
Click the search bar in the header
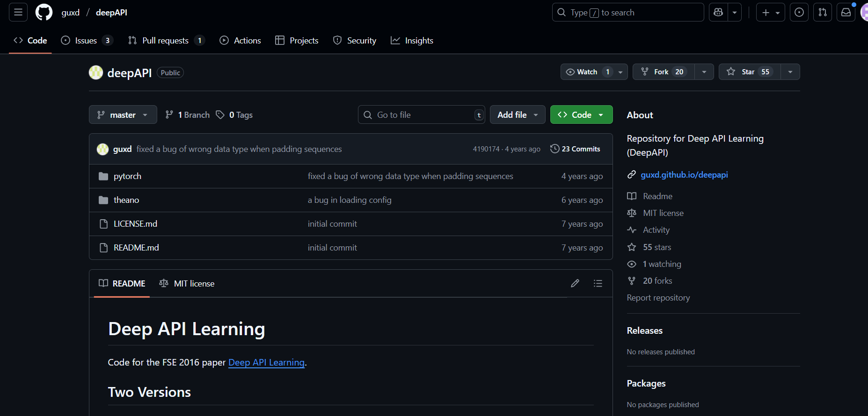pyautogui.click(x=628, y=13)
